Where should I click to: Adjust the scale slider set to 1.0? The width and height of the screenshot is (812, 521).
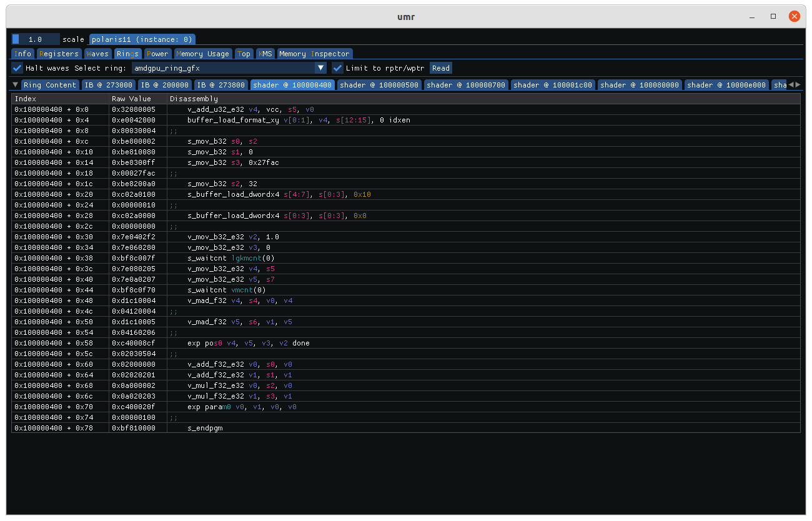pos(36,39)
